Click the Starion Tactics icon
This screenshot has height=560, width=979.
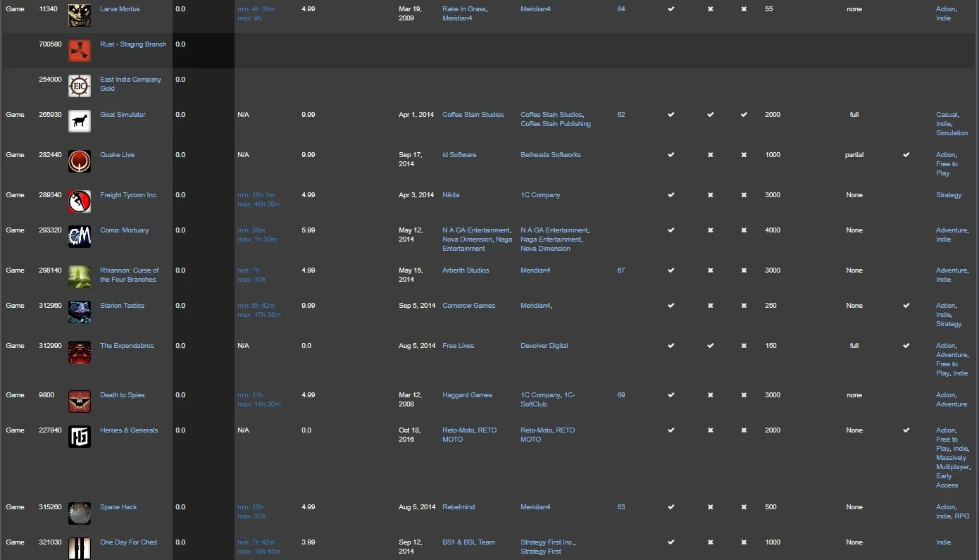point(80,312)
